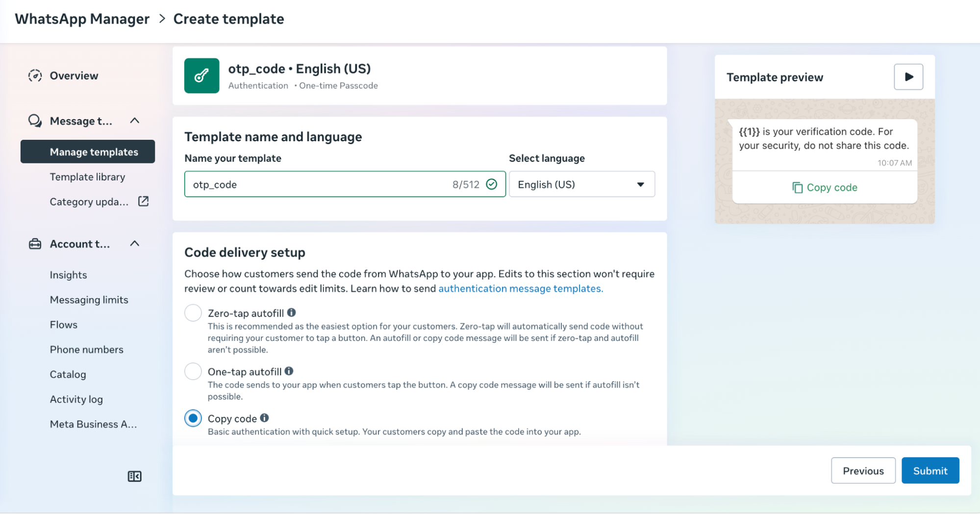Click the Account tools briefcase icon
This screenshot has height=514, width=980.
pos(35,244)
